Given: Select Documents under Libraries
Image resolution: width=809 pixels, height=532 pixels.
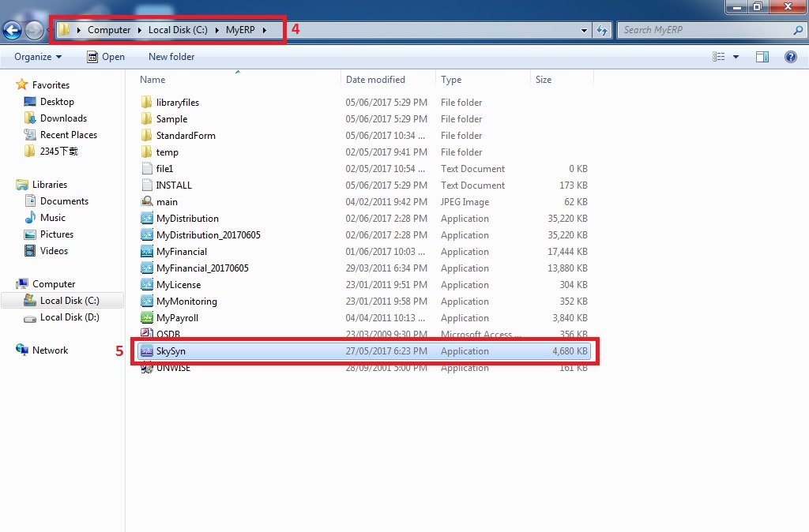Looking at the screenshot, I should (64, 201).
